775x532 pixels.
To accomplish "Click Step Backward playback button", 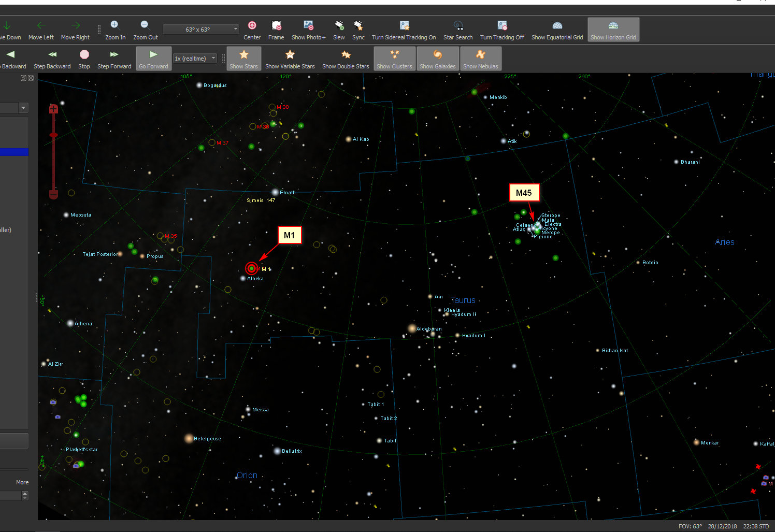I will 52,59.
